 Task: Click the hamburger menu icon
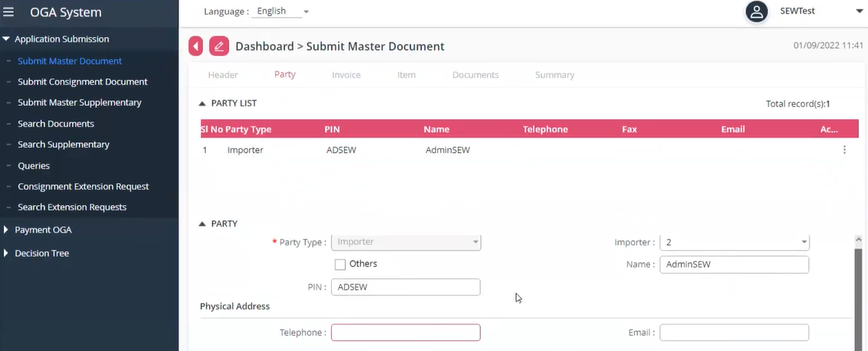click(9, 12)
